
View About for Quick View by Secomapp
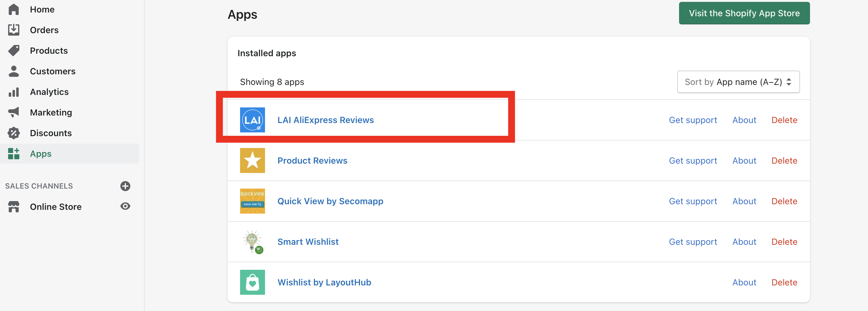(744, 201)
